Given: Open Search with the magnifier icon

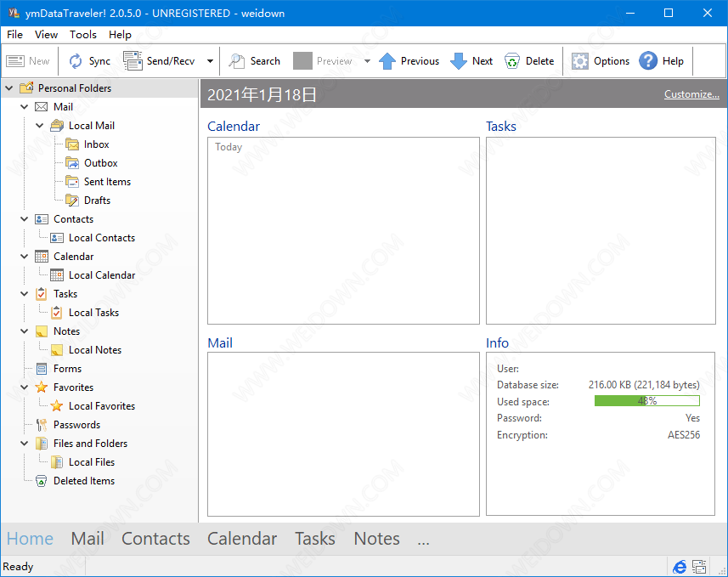Looking at the screenshot, I should click(x=237, y=61).
